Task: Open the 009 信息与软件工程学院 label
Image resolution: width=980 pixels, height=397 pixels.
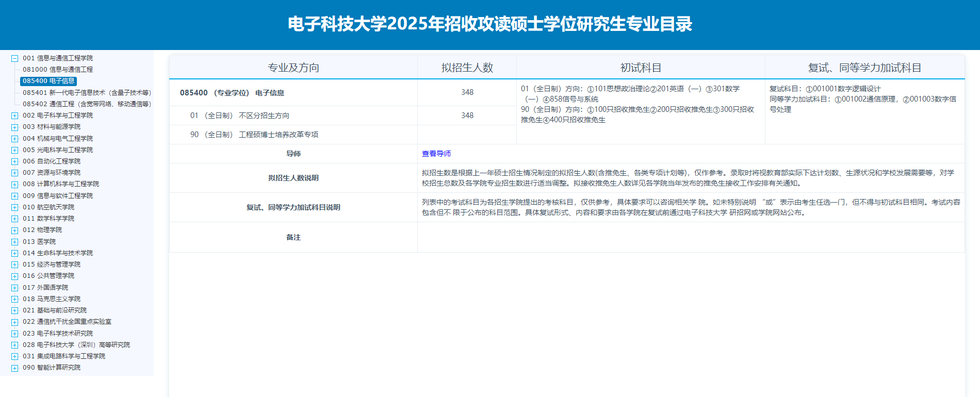Action: coord(58,196)
